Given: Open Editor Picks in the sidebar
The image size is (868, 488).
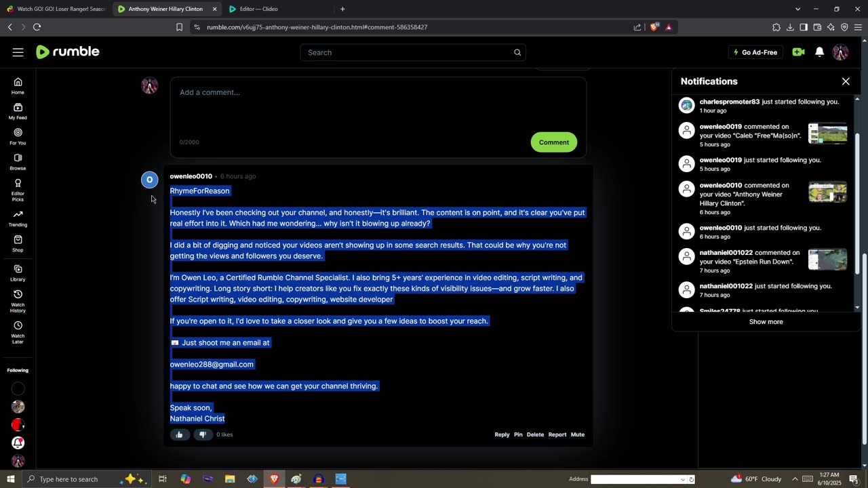Looking at the screenshot, I should [x=18, y=190].
